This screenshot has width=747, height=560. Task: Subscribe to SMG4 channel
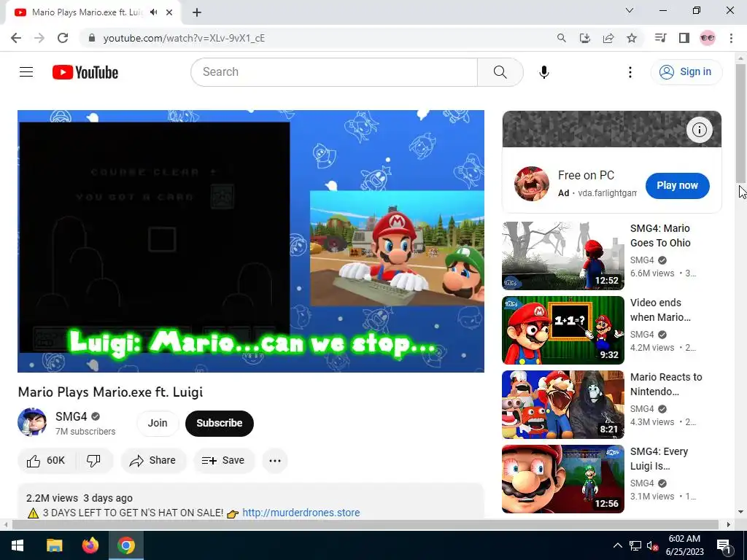coord(220,423)
